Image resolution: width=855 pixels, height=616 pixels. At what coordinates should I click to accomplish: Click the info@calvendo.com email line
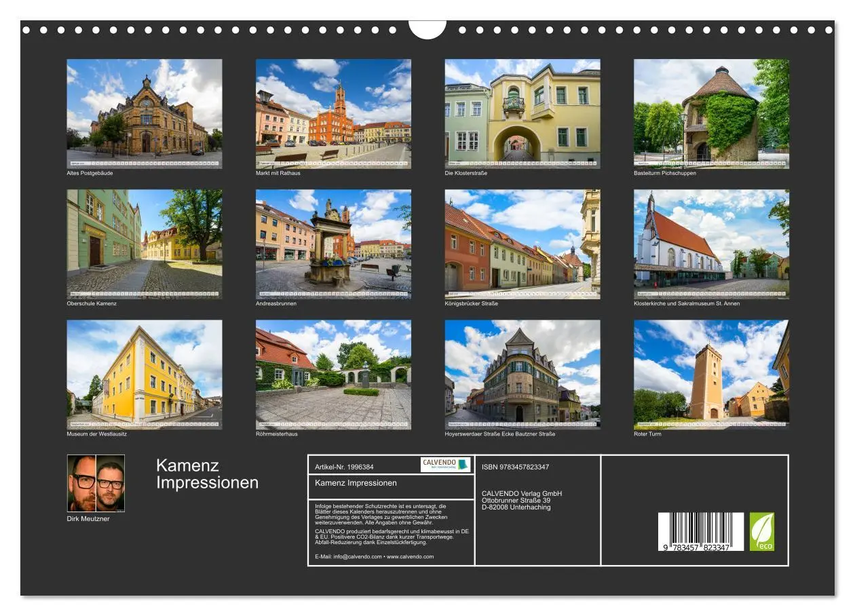[x=375, y=557]
